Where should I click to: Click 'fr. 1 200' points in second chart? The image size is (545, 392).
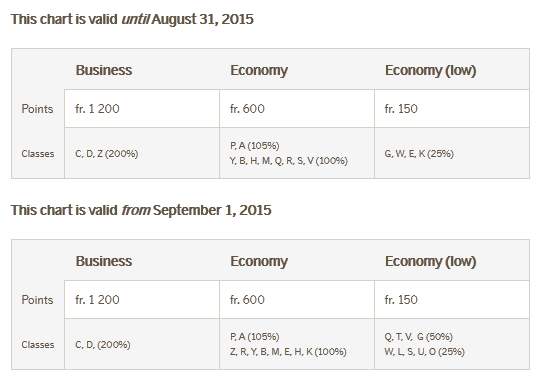click(x=97, y=300)
